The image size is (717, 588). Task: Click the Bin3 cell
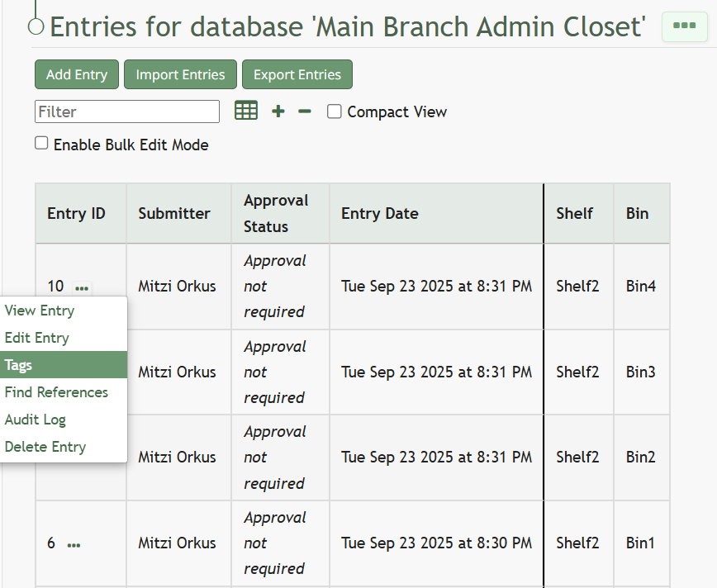[x=641, y=372]
